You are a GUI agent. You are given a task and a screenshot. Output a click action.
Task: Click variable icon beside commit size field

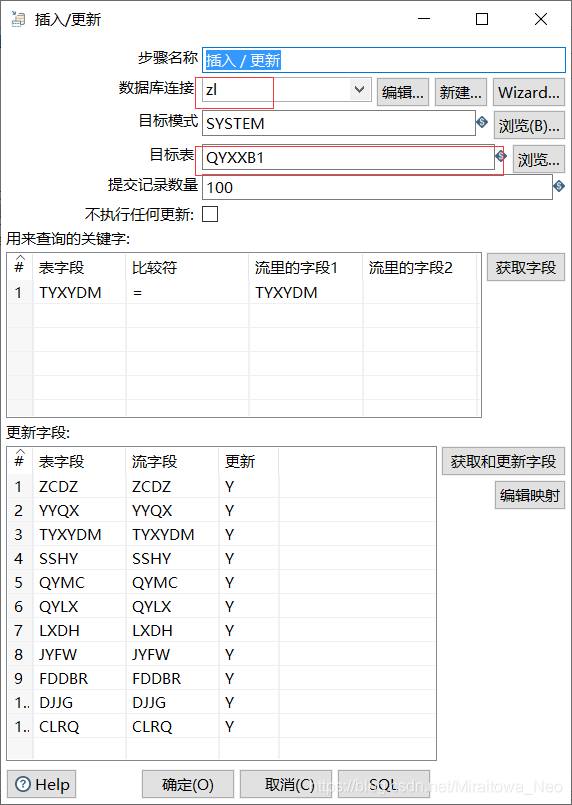coord(559,186)
